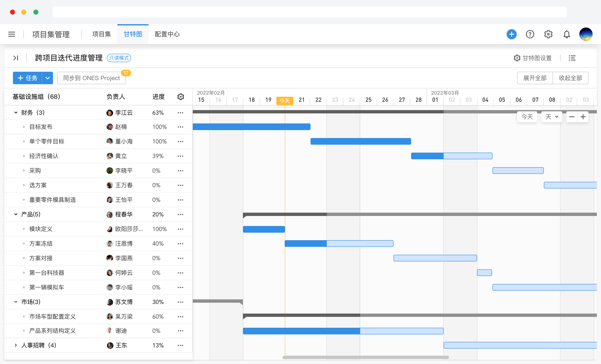Click the 经济性确认 progress bar in Gantt
This screenshot has width=601, height=364.
click(452, 156)
